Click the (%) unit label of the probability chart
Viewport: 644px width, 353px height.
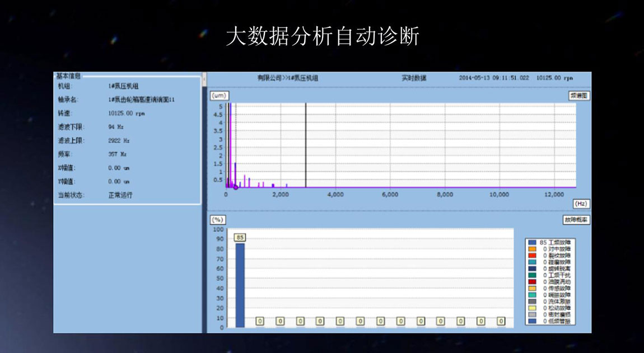[217, 220]
